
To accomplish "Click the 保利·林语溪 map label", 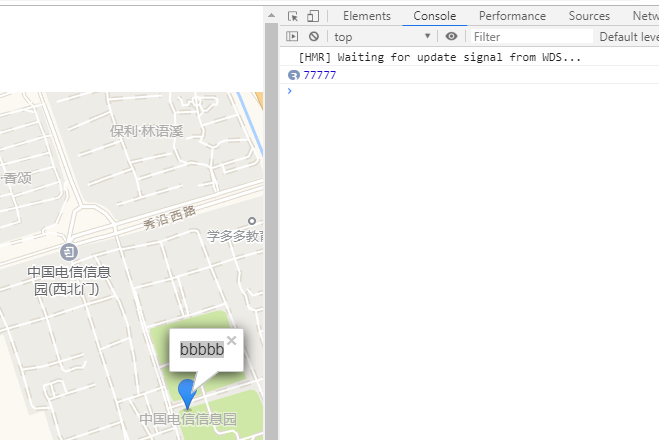I will point(147,131).
